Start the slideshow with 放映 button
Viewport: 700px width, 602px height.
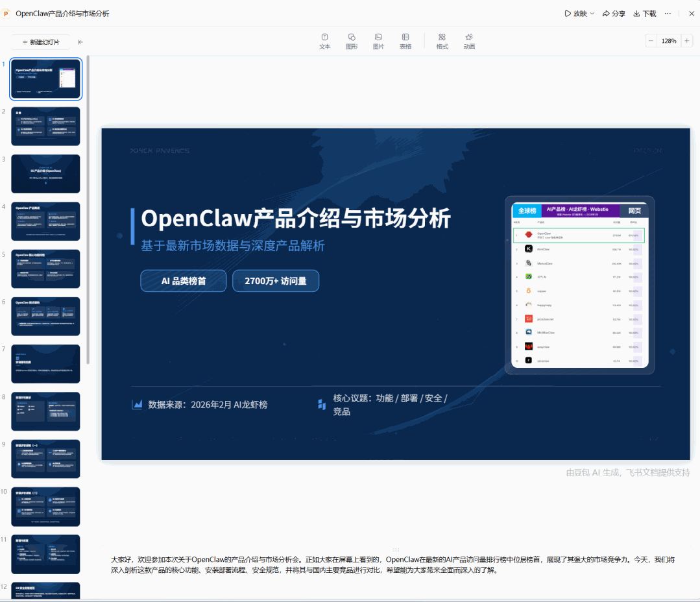point(576,14)
